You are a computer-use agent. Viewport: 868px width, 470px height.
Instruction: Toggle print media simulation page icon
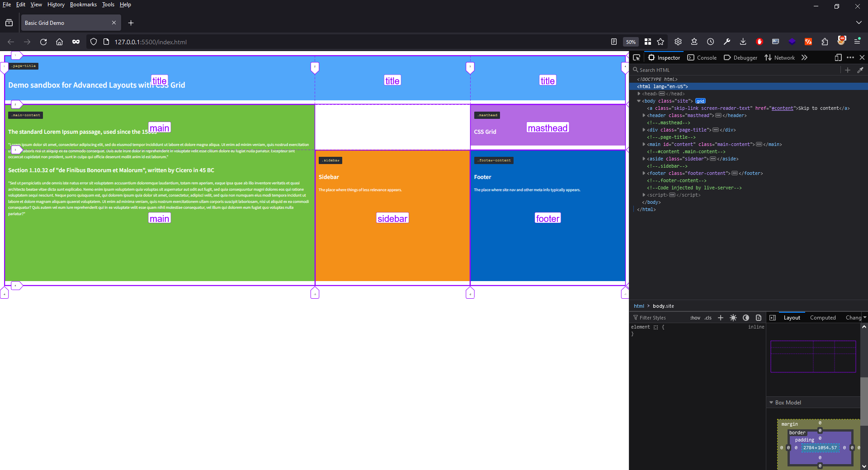click(759, 318)
